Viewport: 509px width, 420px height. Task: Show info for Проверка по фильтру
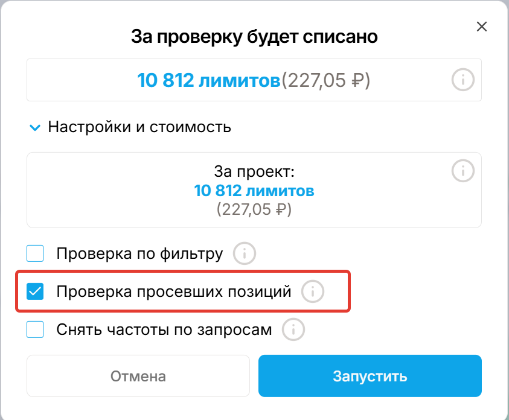[x=245, y=253]
